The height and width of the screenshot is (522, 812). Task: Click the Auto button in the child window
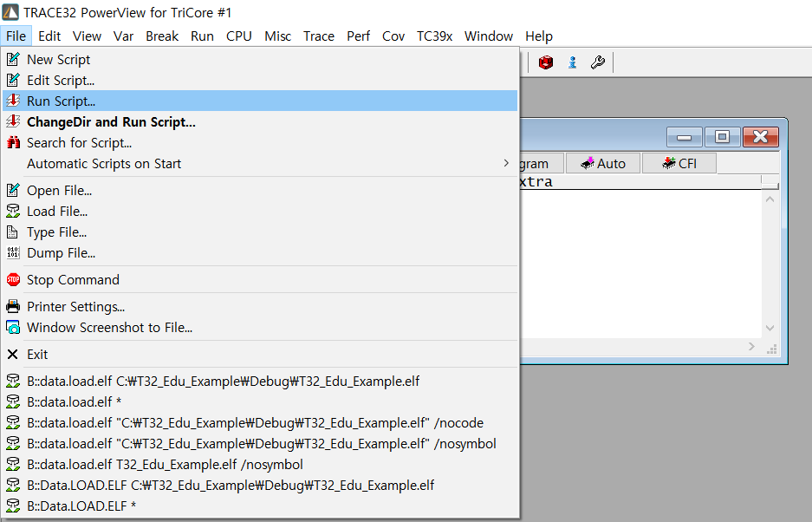[603, 163]
